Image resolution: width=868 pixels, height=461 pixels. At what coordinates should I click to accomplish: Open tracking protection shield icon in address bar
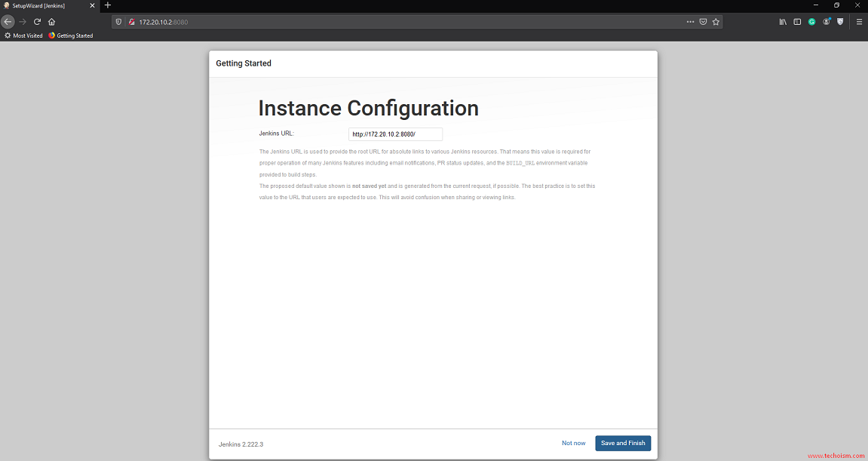pos(118,22)
